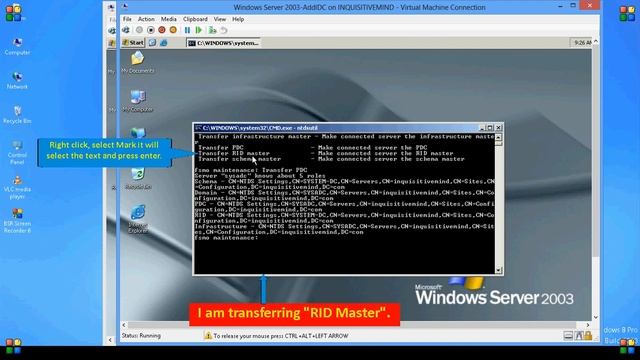Image resolution: width=640 pixels, height=360 pixels.
Task: Click the Virtual Machine Connection title icon
Action: [125, 7]
